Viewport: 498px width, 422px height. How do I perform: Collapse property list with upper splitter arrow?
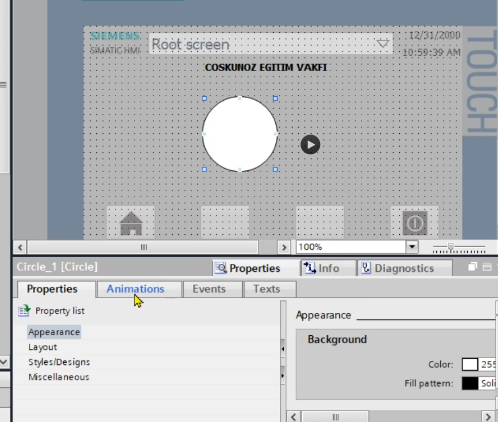pyautogui.click(x=283, y=349)
